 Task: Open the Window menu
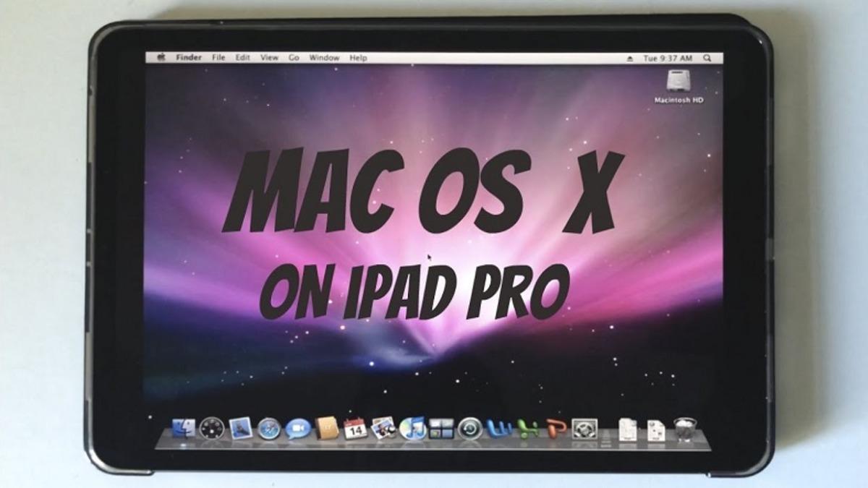[325, 56]
